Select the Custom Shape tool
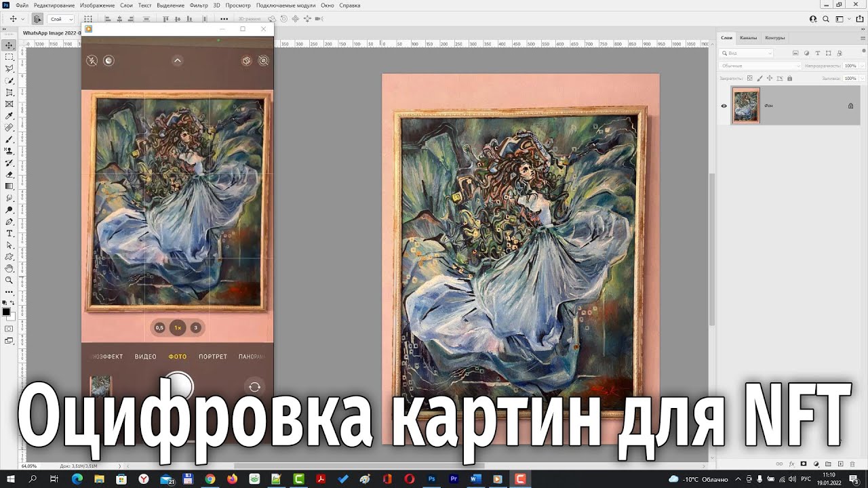The height and width of the screenshot is (488, 868). [9, 256]
